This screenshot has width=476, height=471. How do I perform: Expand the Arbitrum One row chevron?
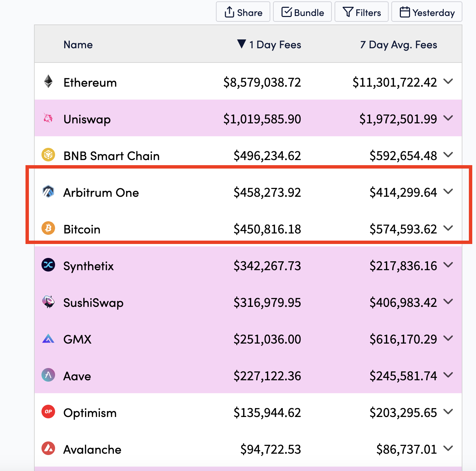click(448, 191)
